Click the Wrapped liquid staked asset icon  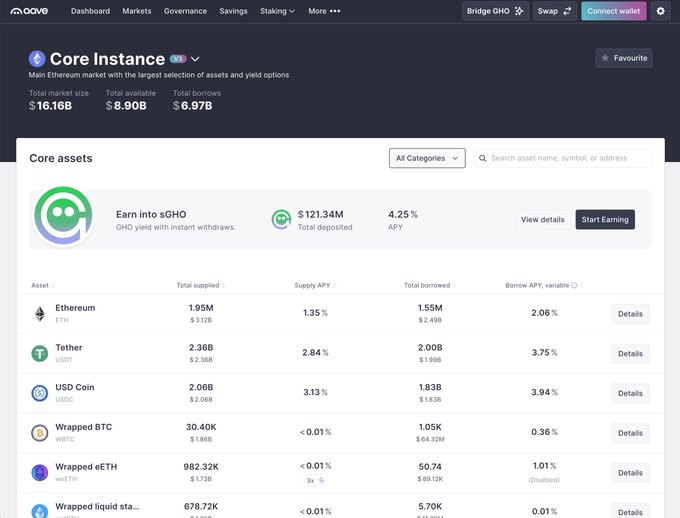pos(39,511)
